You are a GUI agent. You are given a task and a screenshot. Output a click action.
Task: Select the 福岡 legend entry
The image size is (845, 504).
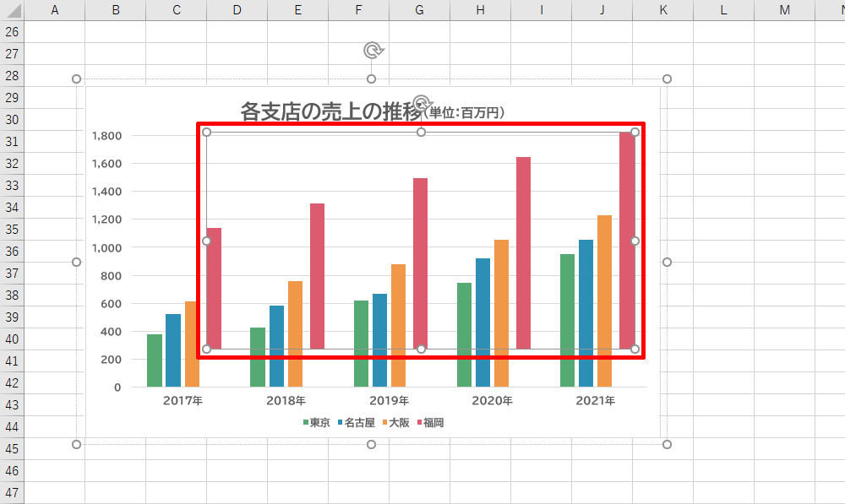click(431, 423)
